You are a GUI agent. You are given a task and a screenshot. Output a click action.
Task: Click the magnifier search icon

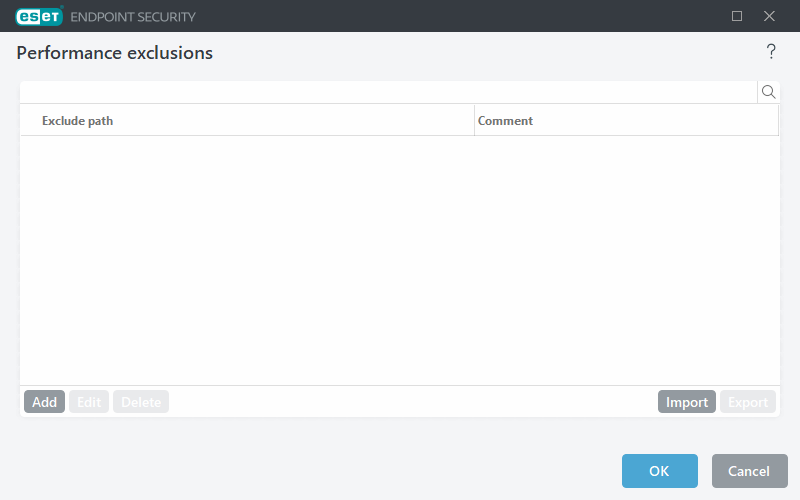(x=769, y=92)
